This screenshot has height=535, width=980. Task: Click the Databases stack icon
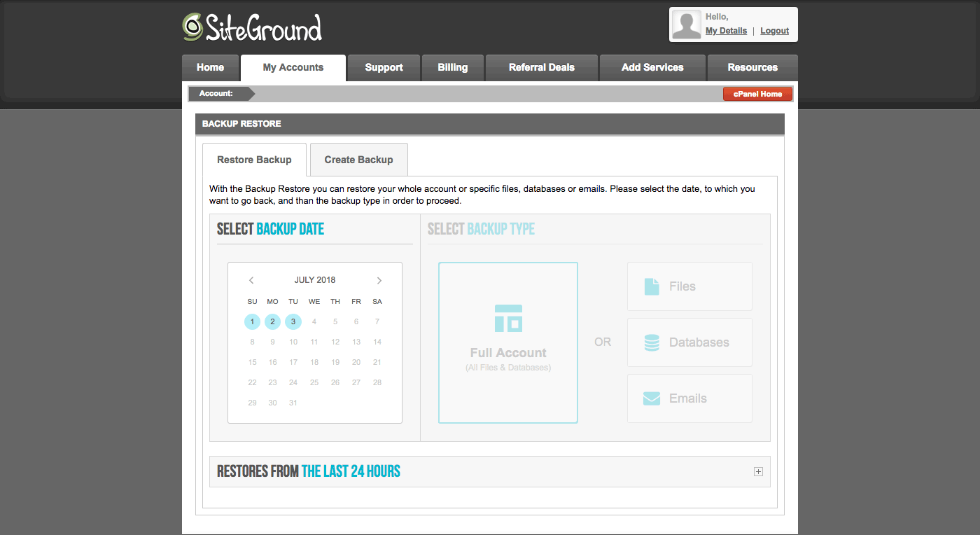point(652,342)
